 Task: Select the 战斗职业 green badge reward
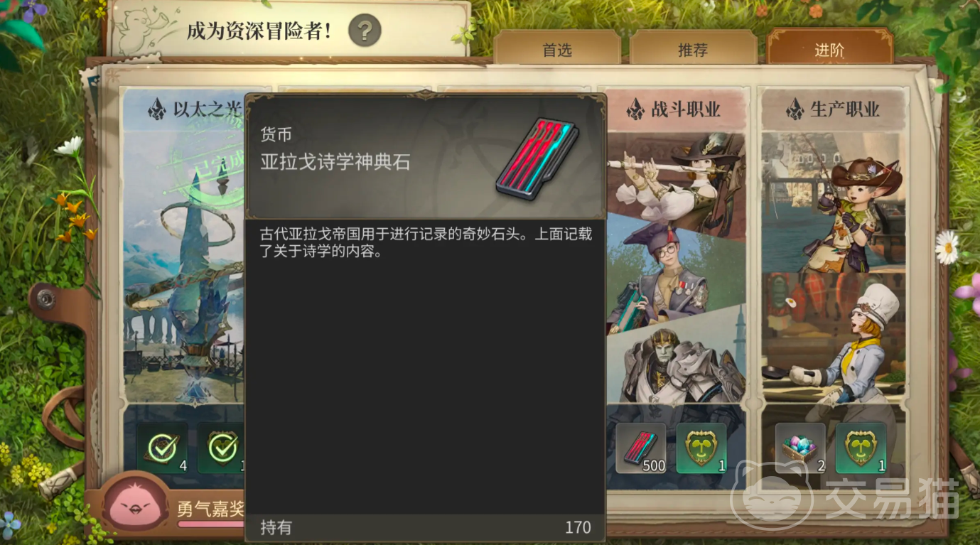701,448
